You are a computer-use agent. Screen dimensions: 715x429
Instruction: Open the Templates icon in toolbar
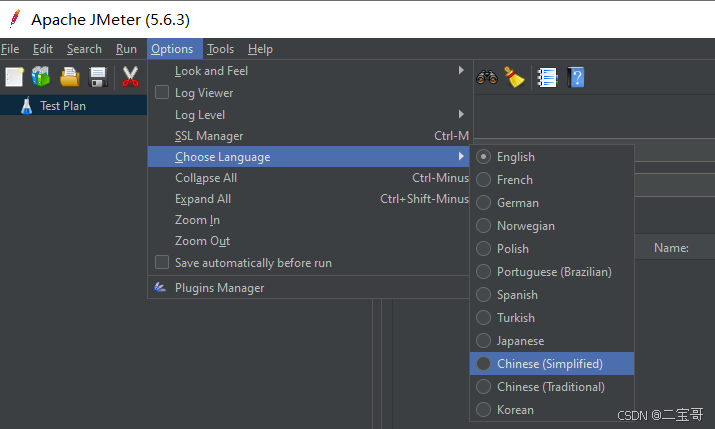(41, 77)
